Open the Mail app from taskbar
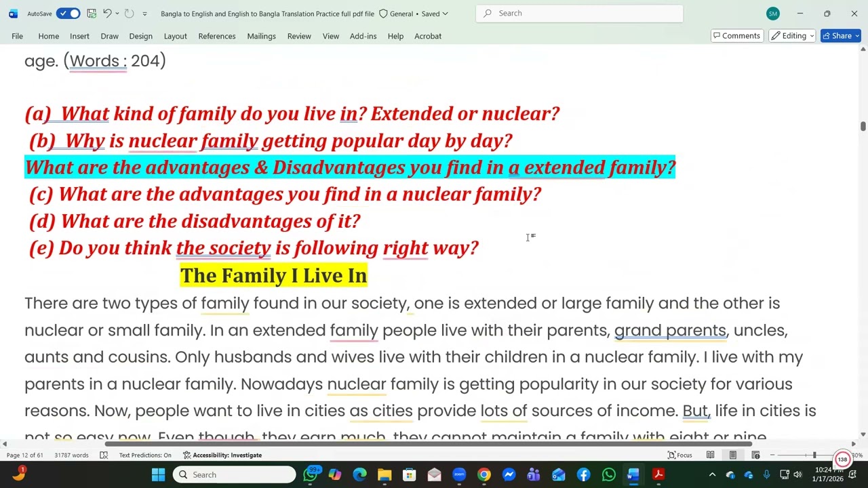This screenshot has width=868, height=488. [x=434, y=474]
